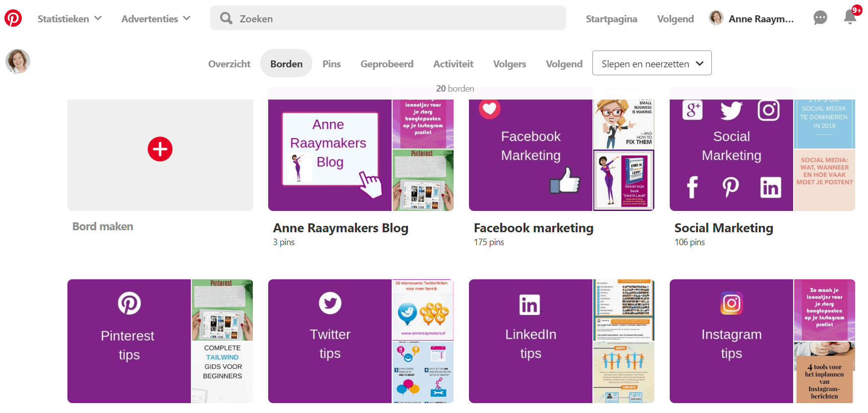868x413 pixels.
Task: Select the magnifying glass search icon
Action: click(227, 18)
